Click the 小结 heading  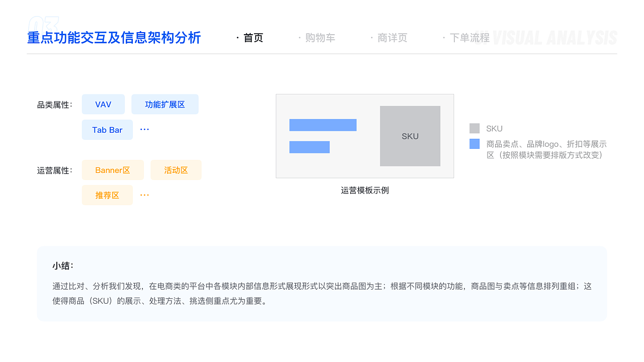(x=63, y=265)
